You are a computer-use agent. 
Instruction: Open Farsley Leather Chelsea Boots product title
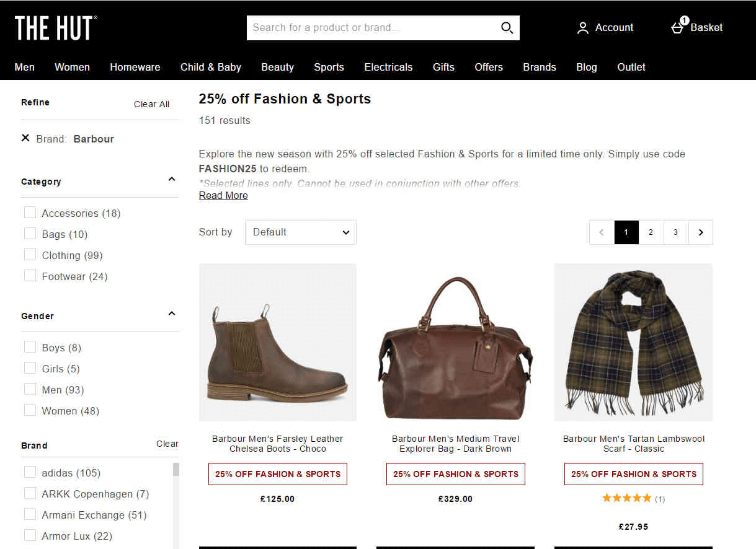277,444
